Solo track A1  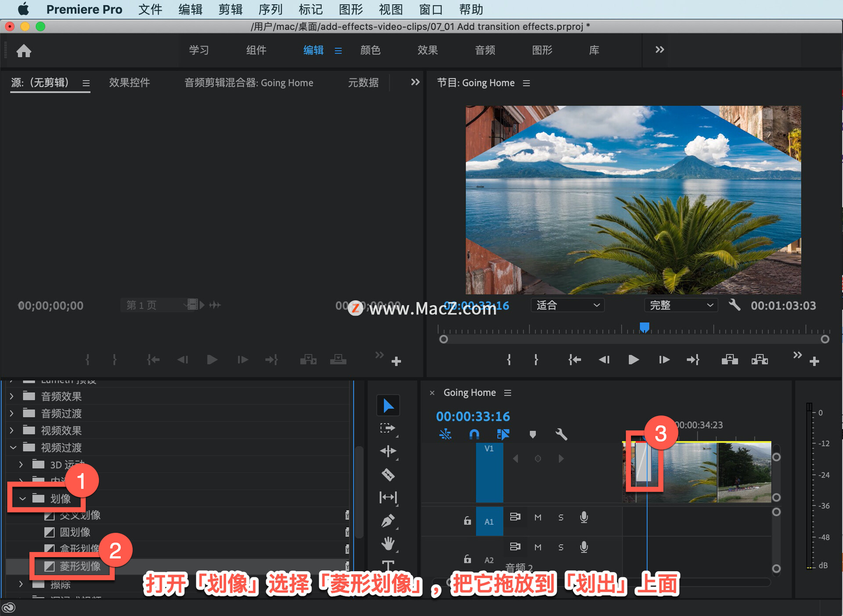point(561,518)
